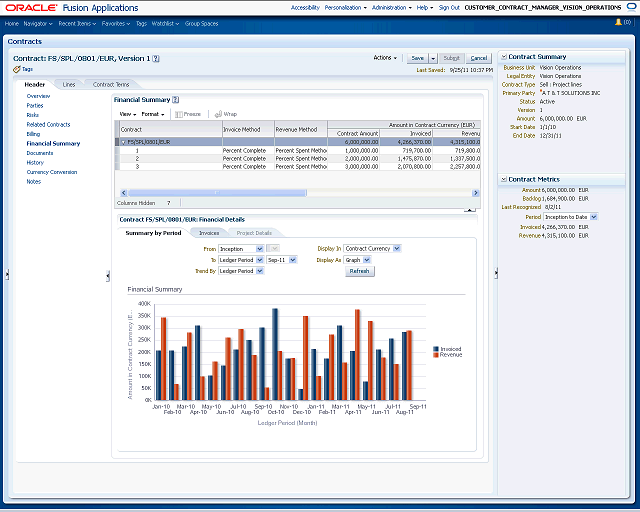Open the Notes section link
Image resolution: width=640 pixels, height=512 pixels.
point(33,182)
